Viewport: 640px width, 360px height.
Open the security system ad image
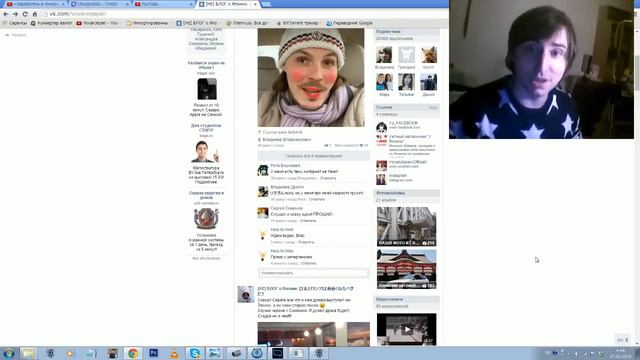point(206,219)
